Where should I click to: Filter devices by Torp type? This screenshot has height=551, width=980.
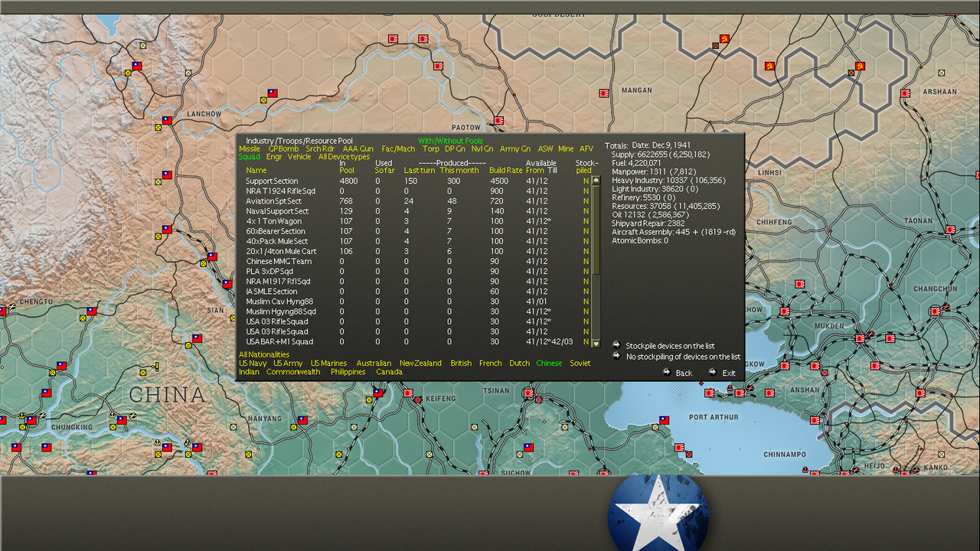tap(431, 148)
